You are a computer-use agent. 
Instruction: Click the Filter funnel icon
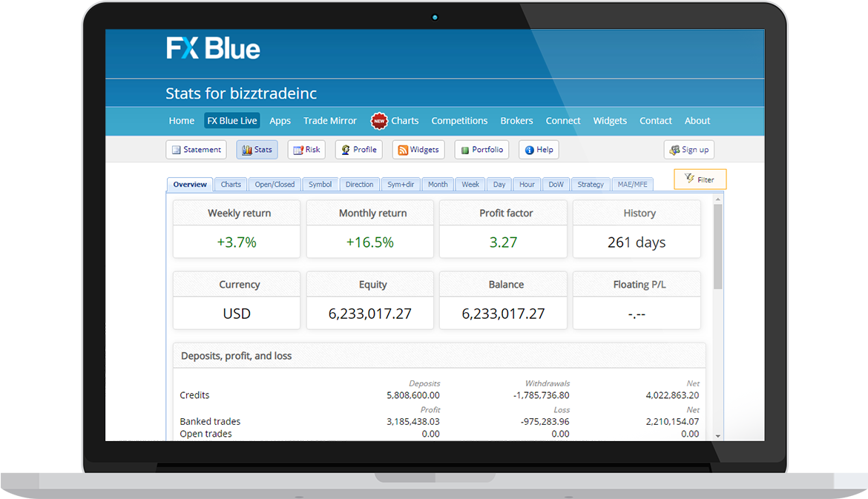pos(689,178)
